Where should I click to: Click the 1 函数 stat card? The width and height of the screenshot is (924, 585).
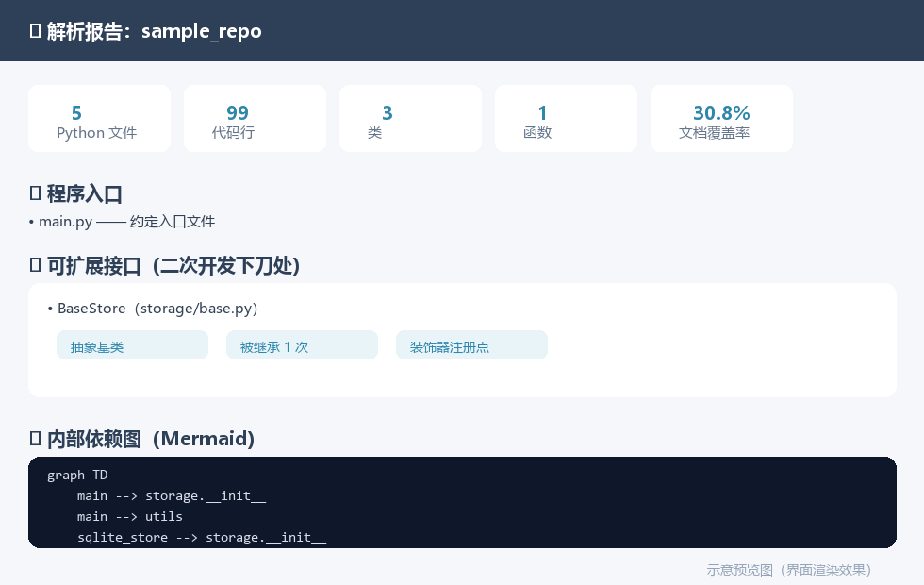click(567, 119)
